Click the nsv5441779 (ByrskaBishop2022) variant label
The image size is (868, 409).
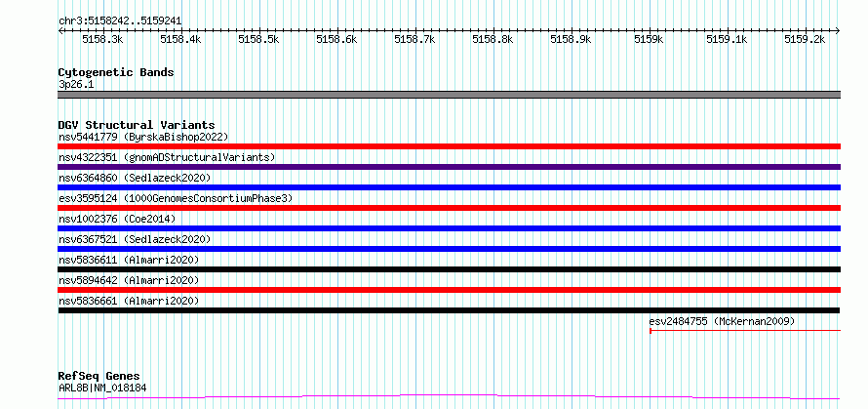143,137
